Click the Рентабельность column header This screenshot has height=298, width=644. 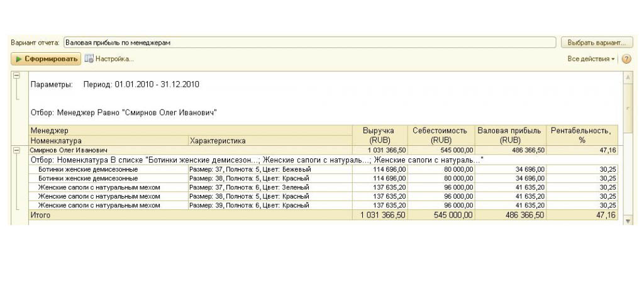click(581, 135)
